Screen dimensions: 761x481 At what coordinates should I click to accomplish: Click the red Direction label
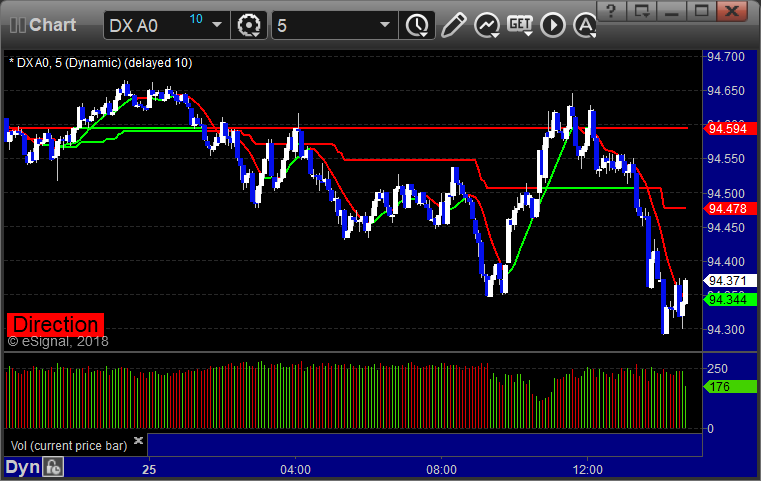click(x=55, y=324)
